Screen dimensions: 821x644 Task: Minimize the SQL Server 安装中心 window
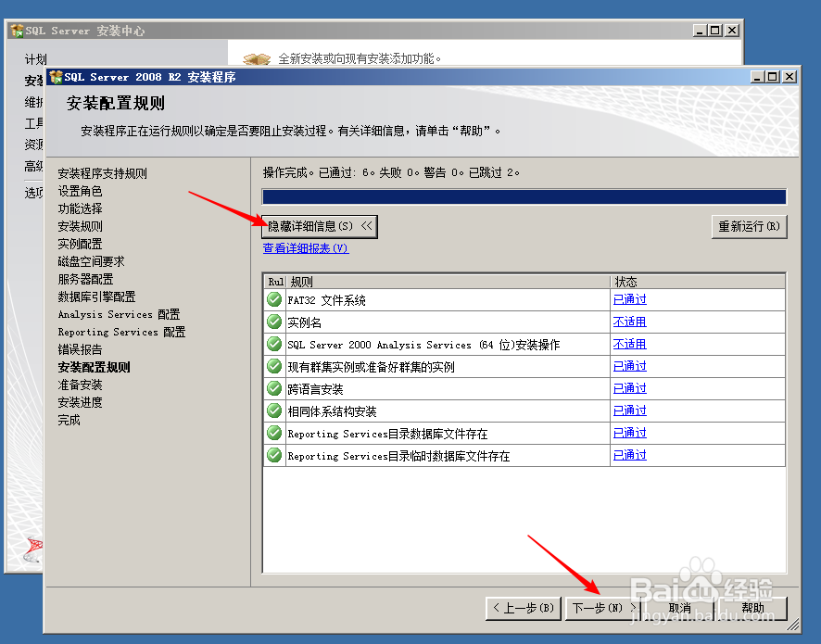[700, 31]
